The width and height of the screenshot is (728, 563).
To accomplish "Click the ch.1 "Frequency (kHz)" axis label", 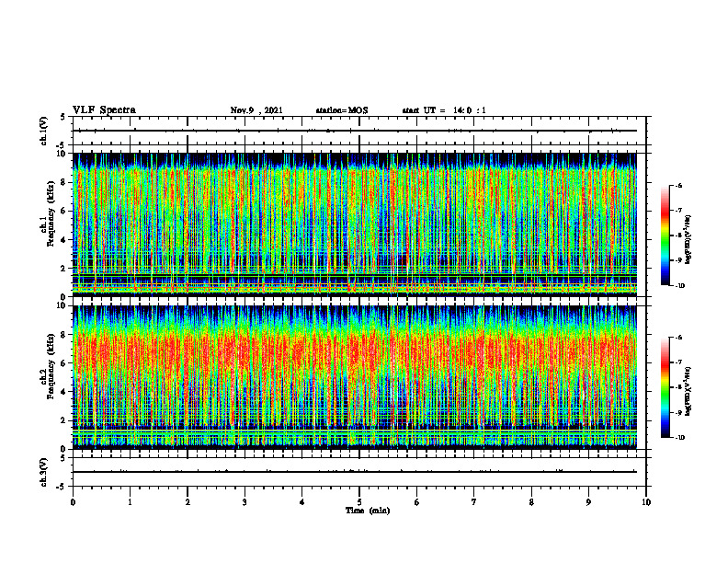I will point(51,213).
